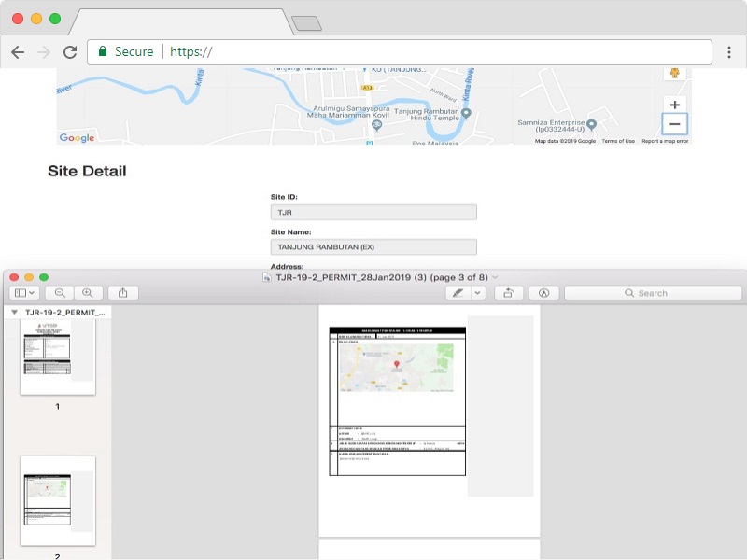
Task: Zoom in the PDF in Preview
Action: tap(88, 293)
